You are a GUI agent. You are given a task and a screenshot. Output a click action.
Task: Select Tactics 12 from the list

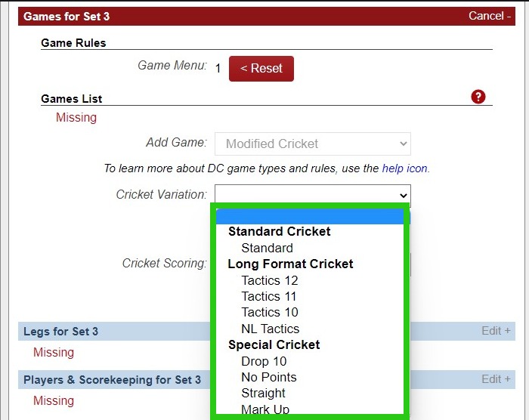coord(269,280)
